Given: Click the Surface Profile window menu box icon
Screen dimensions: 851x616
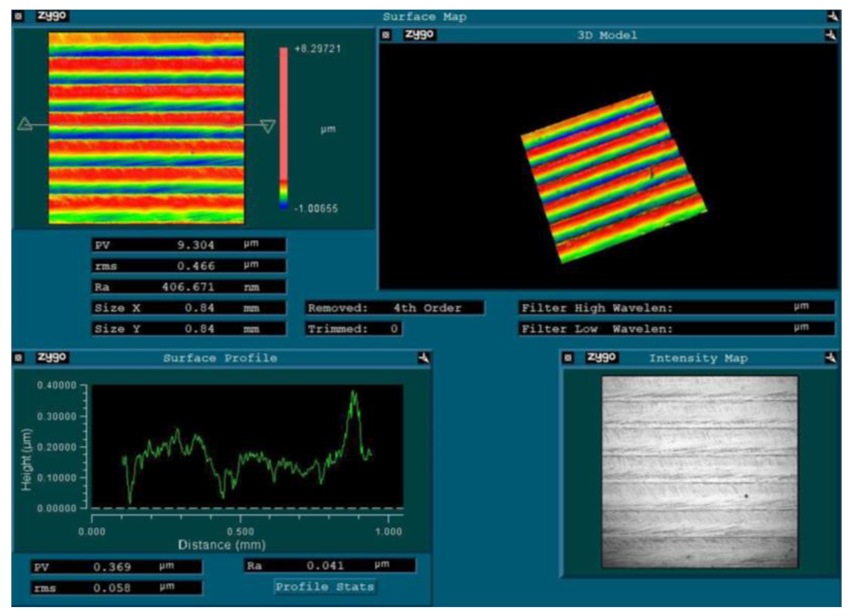Looking at the screenshot, I should pyautogui.click(x=19, y=358).
